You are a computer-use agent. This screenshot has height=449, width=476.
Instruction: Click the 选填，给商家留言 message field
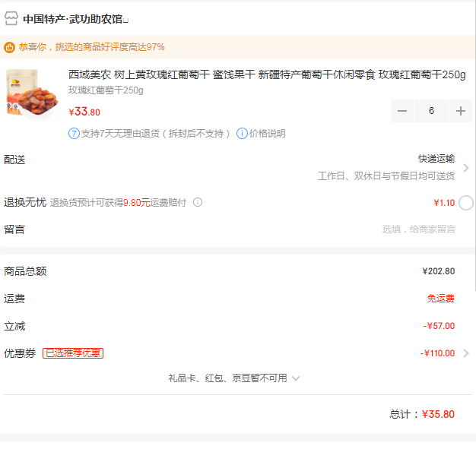pos(418,229)
